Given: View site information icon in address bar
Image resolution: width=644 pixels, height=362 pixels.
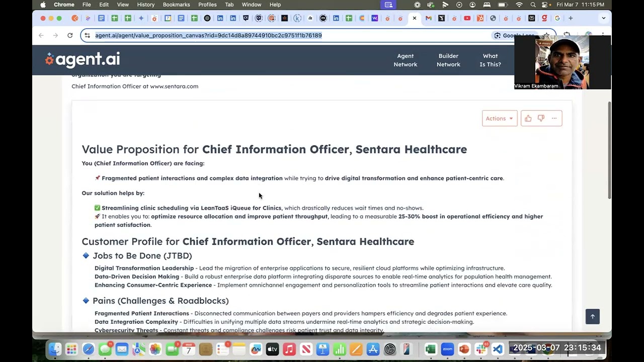Looking at the screenshot, I should point(88,35).
